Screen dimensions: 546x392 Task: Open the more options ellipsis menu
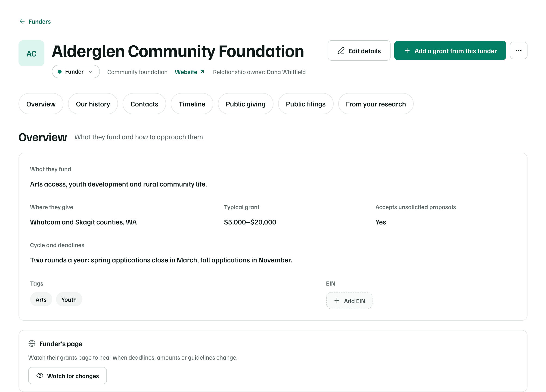point(518,51)
